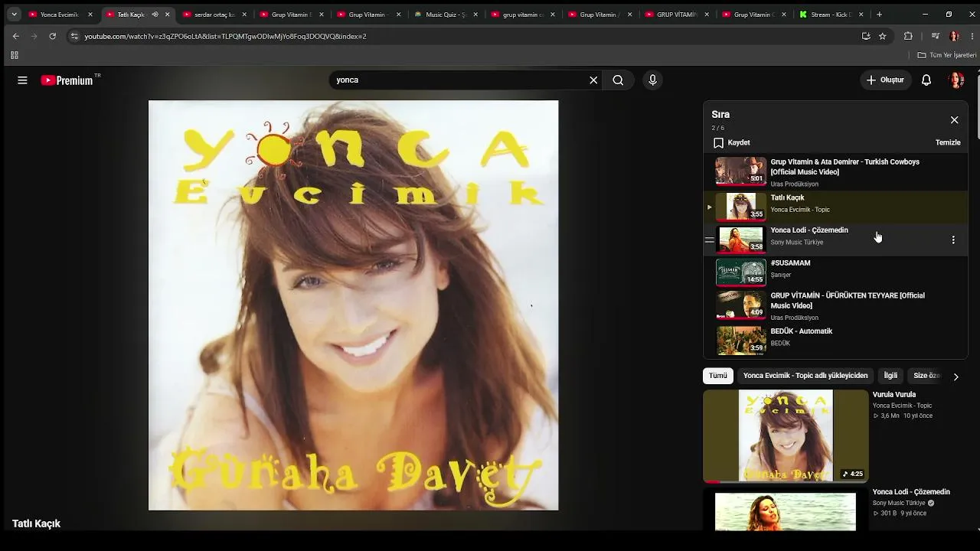Viewport: 980px width, 551px height.
Task: Open the Vurula Vurula title link
Action: click(894, 395)
